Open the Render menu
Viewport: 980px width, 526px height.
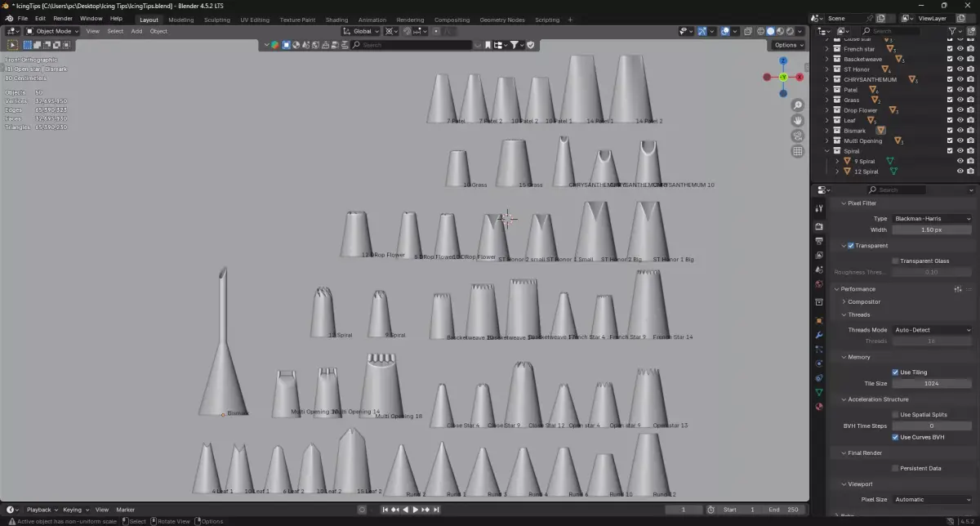(62, 19)
